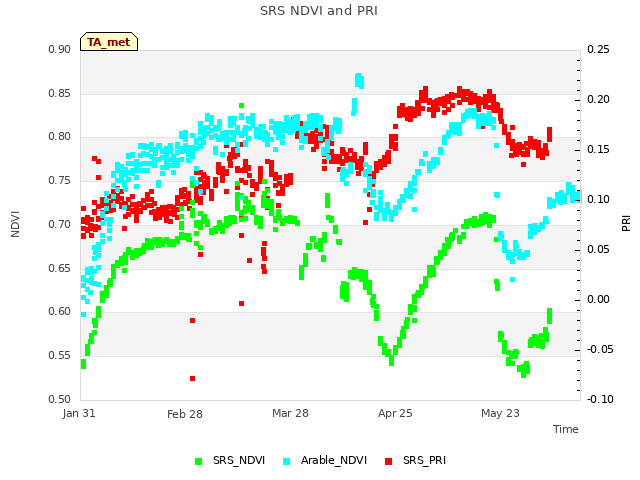This screenshot has width=640, height=480.
Task: Select the SRS_NDVI legend label
Action: point(239,460)
